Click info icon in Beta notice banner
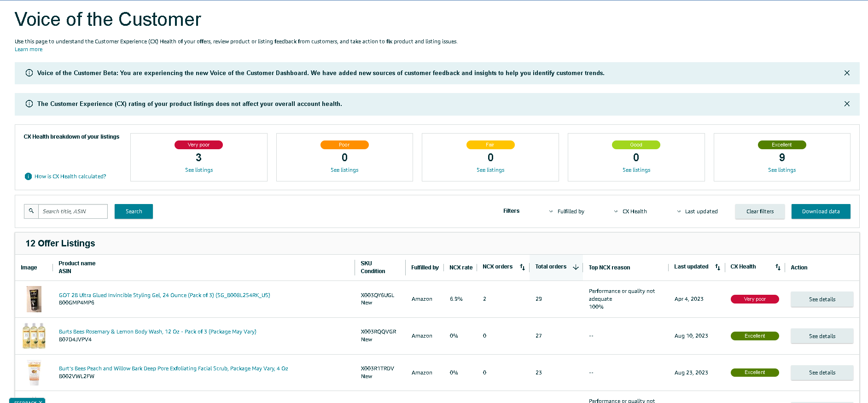 click(x=29, y=73)
